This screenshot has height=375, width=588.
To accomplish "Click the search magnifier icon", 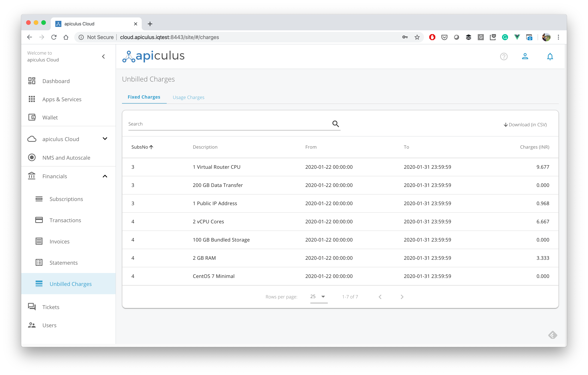I will pos(335,124).
